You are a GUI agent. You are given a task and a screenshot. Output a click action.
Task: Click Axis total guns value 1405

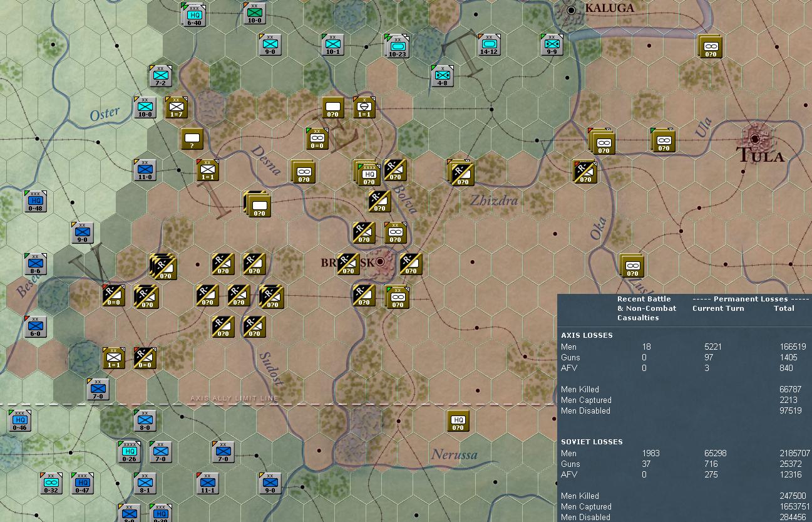pos(789,357)
